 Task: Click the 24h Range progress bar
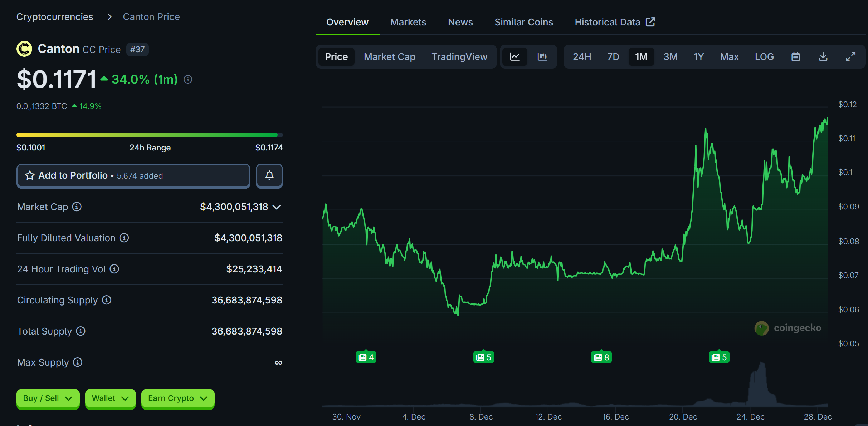(150, 135)
